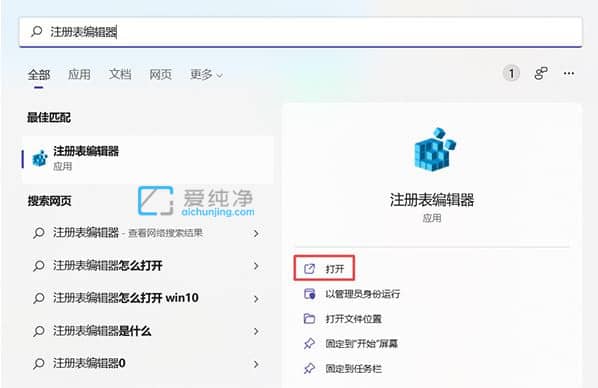Expand chevron for 怎么打开 win10 suggestion
Viewport: 598px width, 388px height.
pos(256,299)
